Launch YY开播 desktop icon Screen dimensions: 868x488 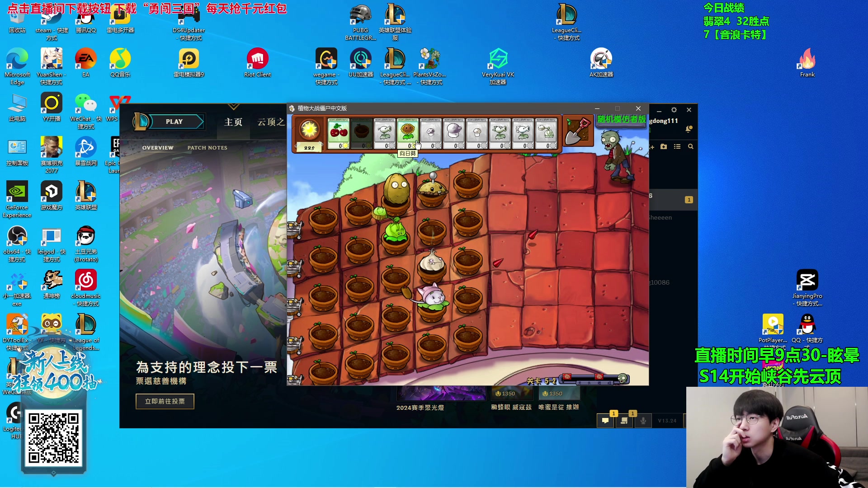point(52,107)
